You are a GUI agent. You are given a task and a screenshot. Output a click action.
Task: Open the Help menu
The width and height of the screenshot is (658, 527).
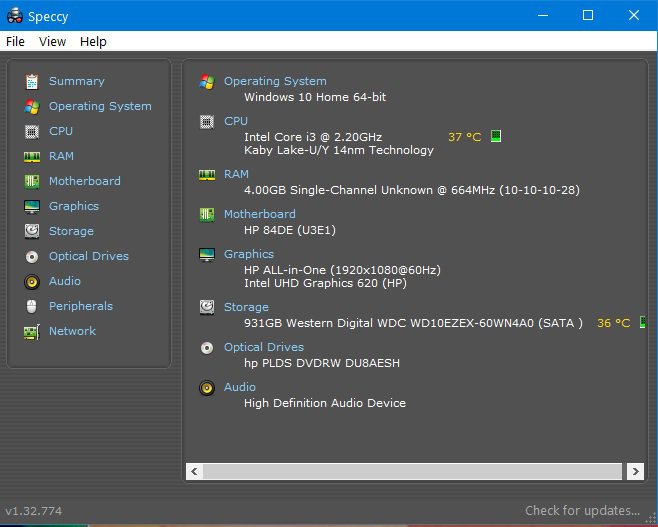point(93,42)
